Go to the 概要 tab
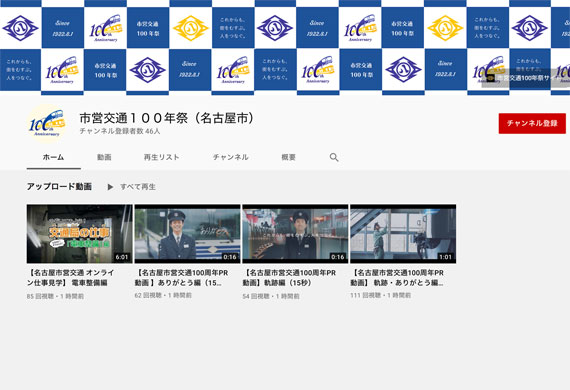The height and width of the screenshot is (390, 570). (288, 157)
